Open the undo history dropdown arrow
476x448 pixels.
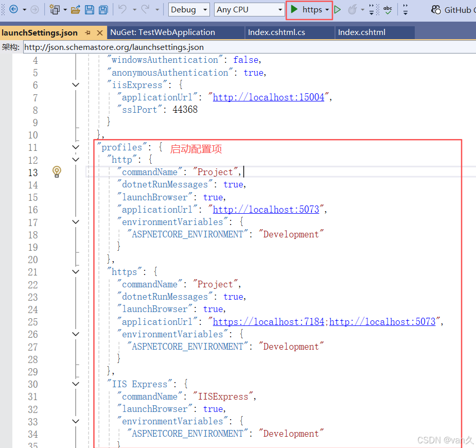coord(134,10)
